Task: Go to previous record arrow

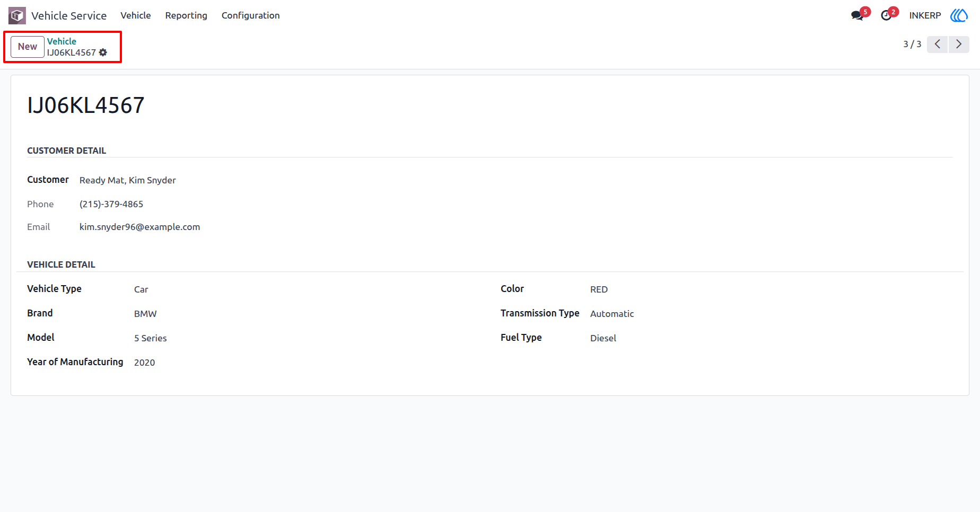Action: click(x=938, y=44)
